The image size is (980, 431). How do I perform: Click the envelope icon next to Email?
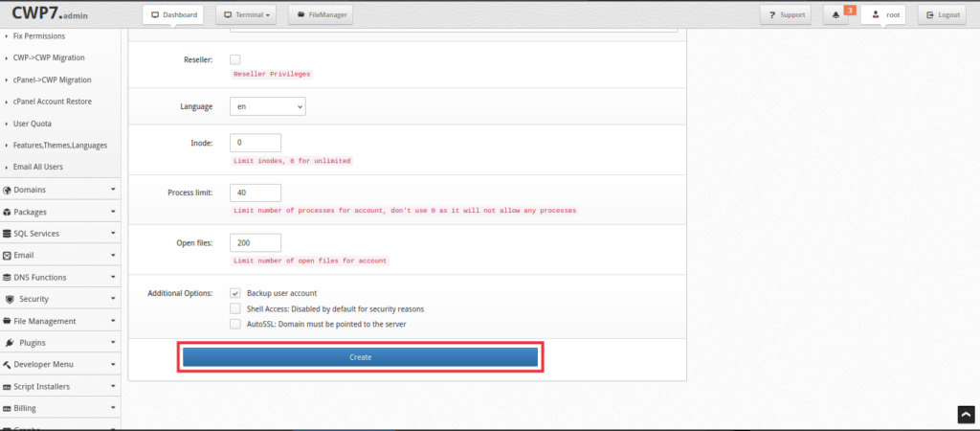8,255
